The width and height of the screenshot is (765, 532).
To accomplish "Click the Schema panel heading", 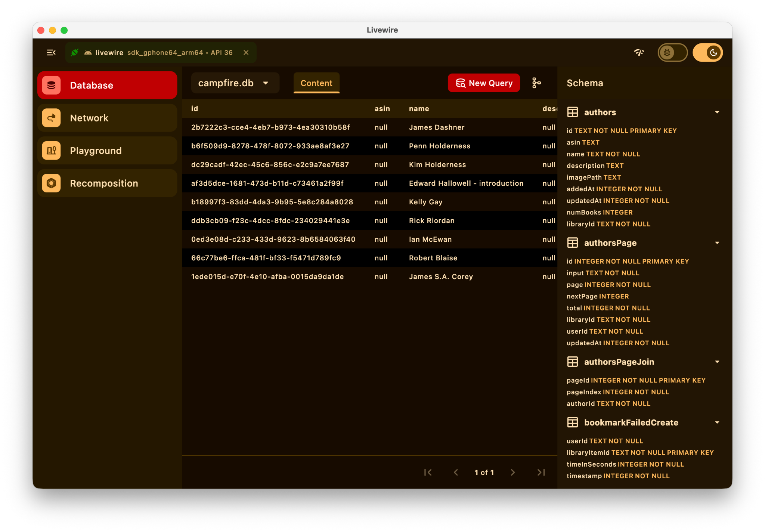I will [x=585, y=83].
